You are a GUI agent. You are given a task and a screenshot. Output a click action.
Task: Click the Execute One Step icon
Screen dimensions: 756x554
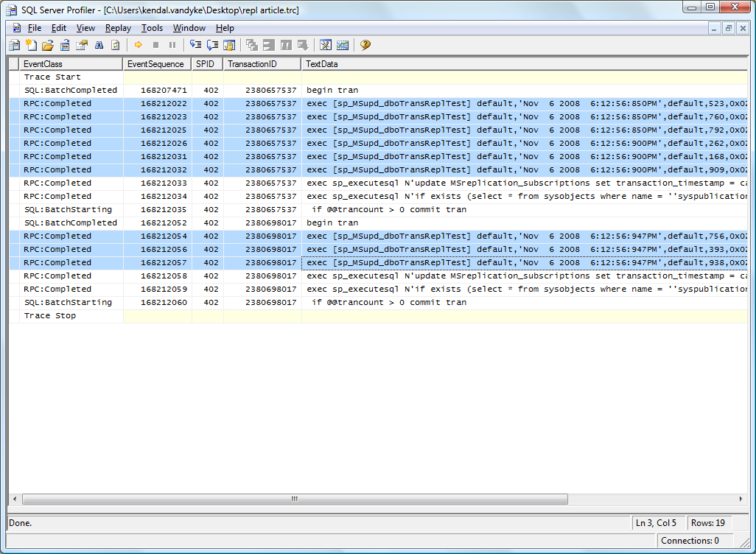(x=195, y=45)
